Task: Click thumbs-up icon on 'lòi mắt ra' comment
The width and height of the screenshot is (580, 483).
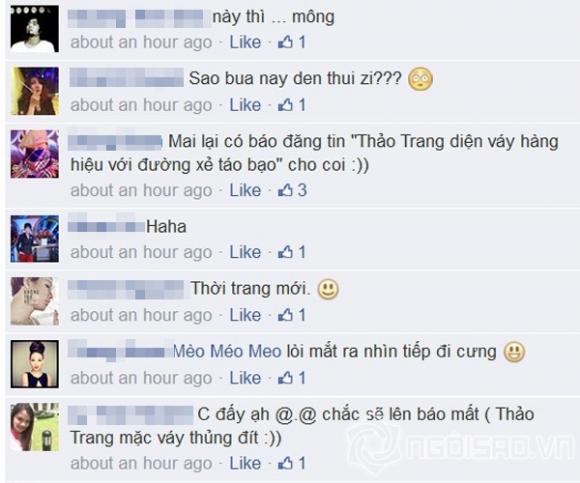Action: [x=285, y=378]
